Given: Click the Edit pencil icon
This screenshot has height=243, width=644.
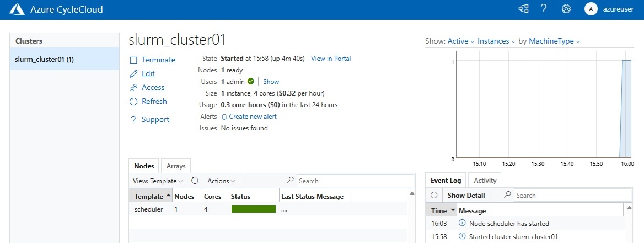Looking at the screenshot, I should click(133, 74).
